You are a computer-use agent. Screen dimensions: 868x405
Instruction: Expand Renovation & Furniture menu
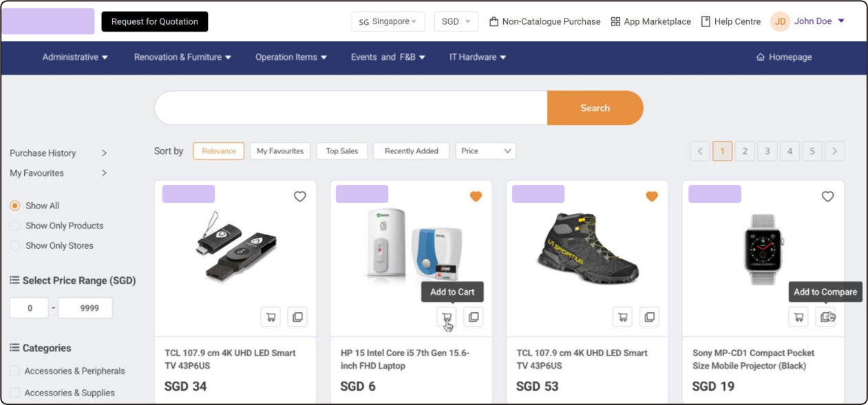pyautogui.click(x=182, y=57)
